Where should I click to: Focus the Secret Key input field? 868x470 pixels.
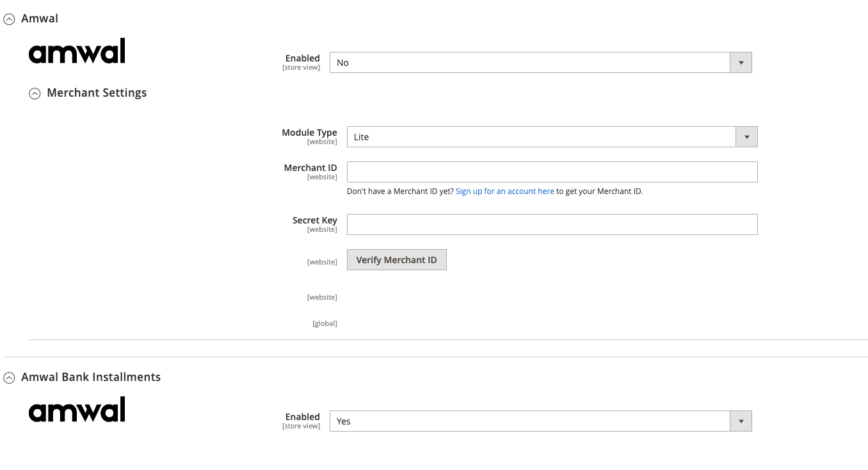coord(552,225)
